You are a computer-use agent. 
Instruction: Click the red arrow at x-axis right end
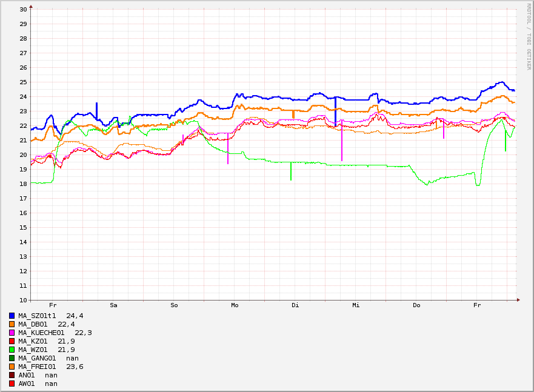click(x=518, y=300)
